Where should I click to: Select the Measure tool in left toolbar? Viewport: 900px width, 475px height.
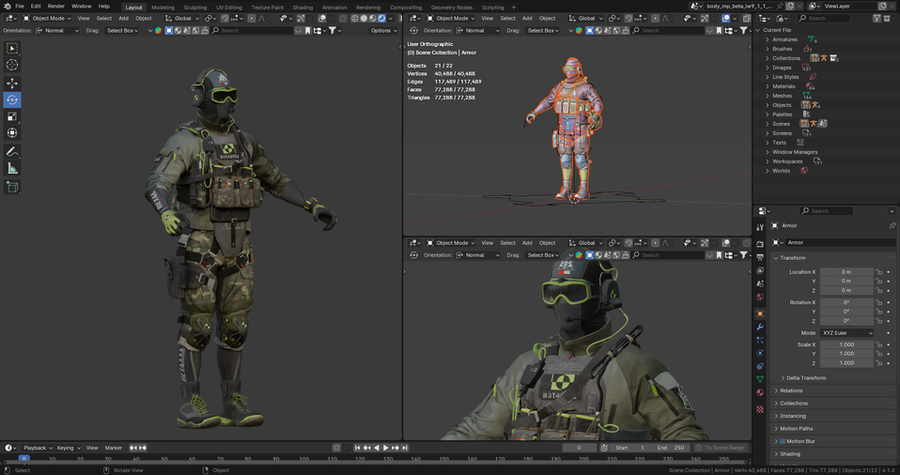[12, 168]
